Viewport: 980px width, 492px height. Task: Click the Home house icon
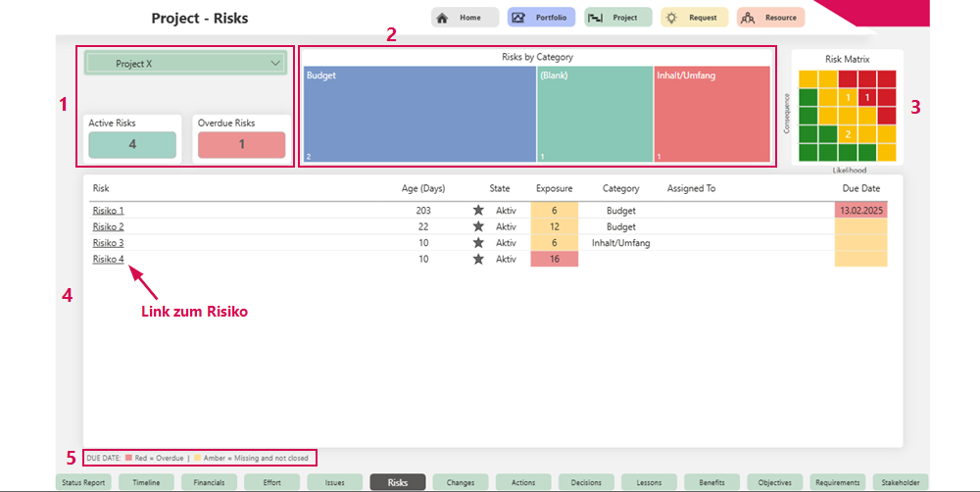pos(442,18)
